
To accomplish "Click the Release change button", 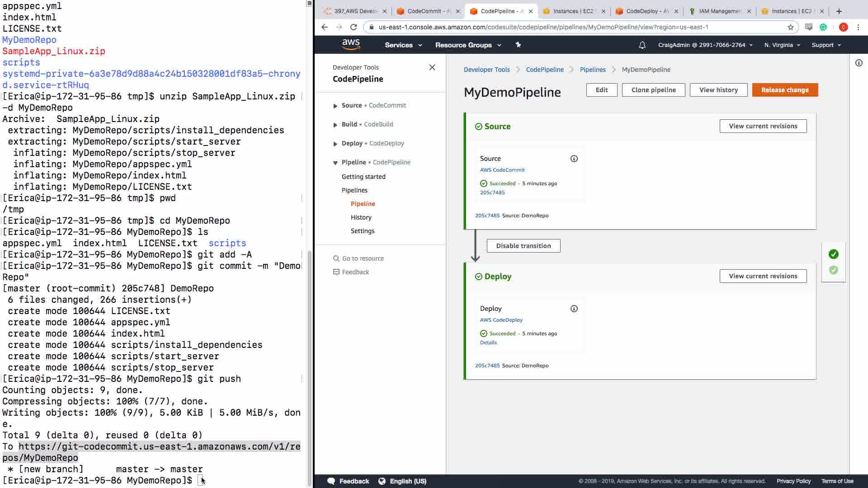I will coord(784,90).
